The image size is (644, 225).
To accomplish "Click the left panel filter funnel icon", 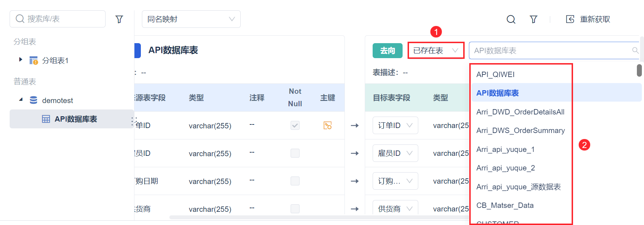I will 119,19.
